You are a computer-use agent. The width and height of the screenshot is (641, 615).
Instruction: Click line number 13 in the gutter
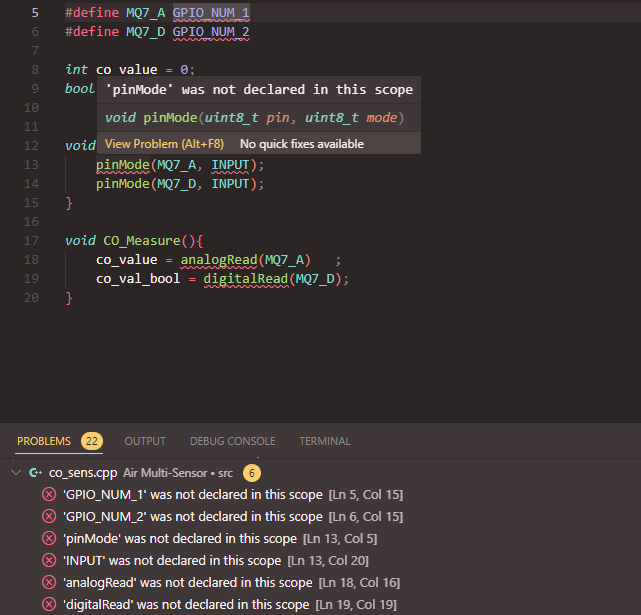pos(31,165)
